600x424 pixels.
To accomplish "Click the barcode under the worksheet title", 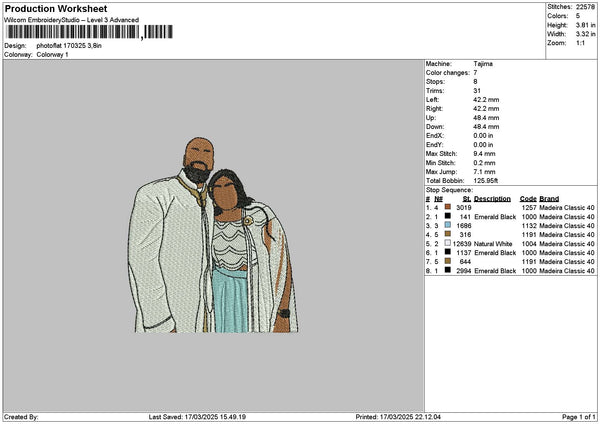I will coord(90,32).
